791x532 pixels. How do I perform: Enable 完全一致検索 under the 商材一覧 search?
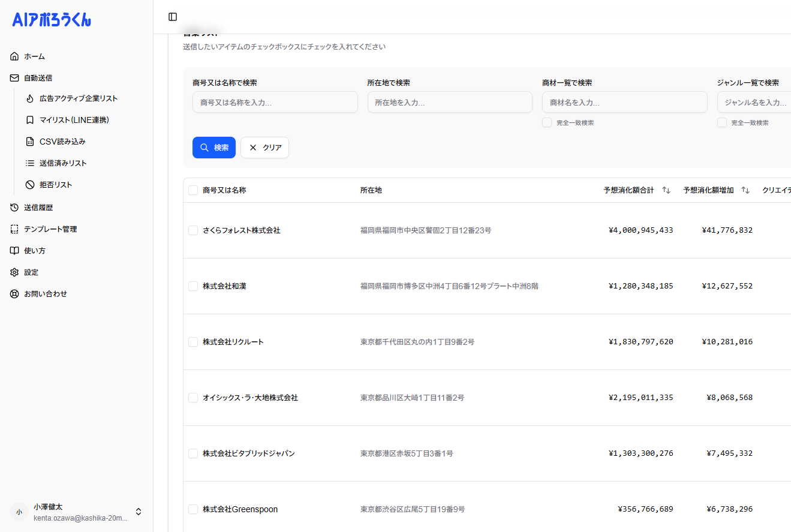[x=546, y=122]
